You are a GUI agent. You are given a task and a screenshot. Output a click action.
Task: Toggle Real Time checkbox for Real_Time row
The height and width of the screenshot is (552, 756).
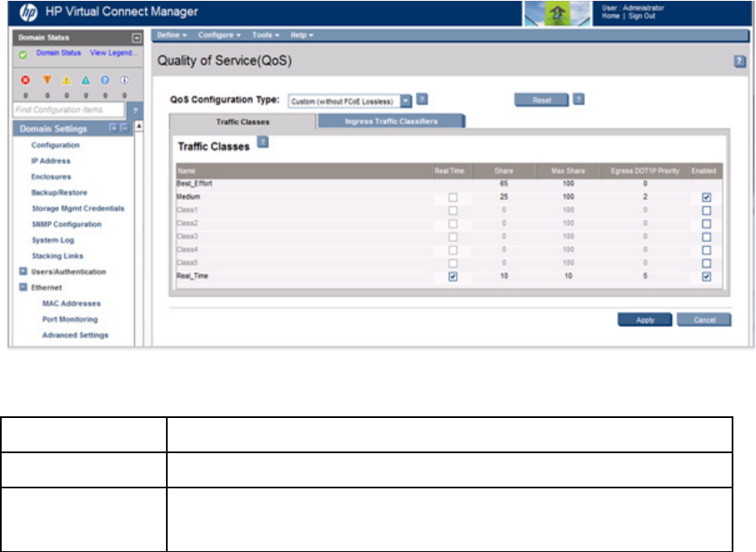tap(453, 276)
